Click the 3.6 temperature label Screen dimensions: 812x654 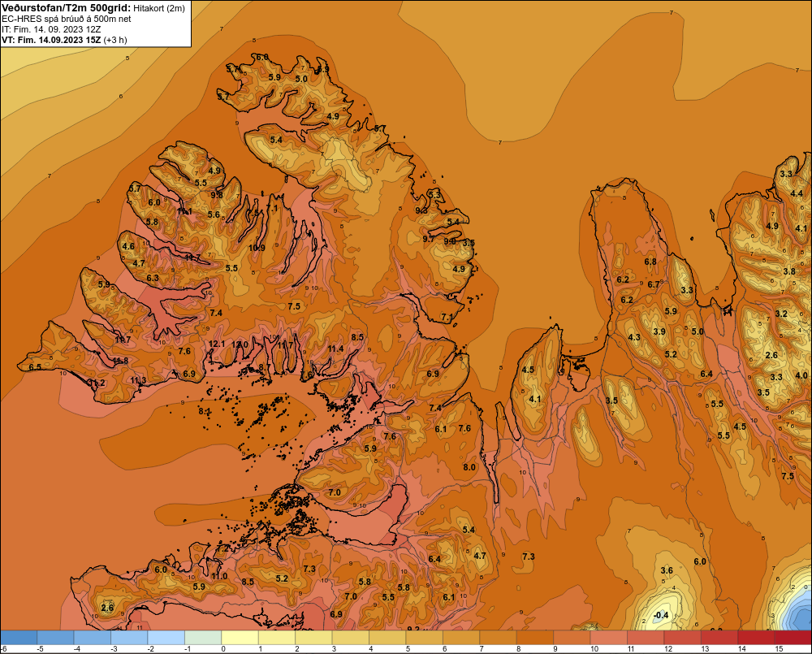tap(667, 570)
